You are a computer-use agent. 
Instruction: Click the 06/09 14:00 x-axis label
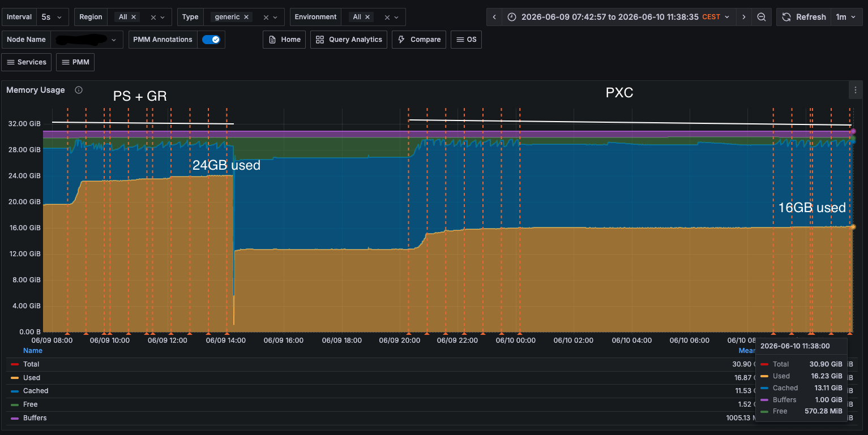225,341
